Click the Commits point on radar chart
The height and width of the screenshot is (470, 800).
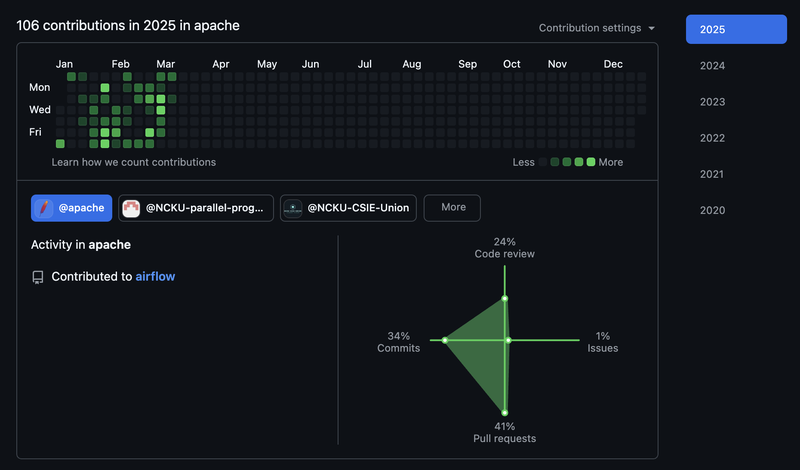point(445,340)
